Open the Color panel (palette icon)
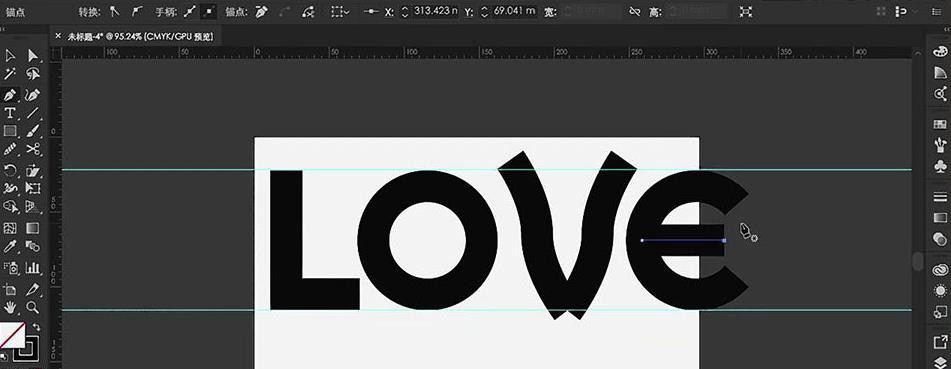 [940, 52]
